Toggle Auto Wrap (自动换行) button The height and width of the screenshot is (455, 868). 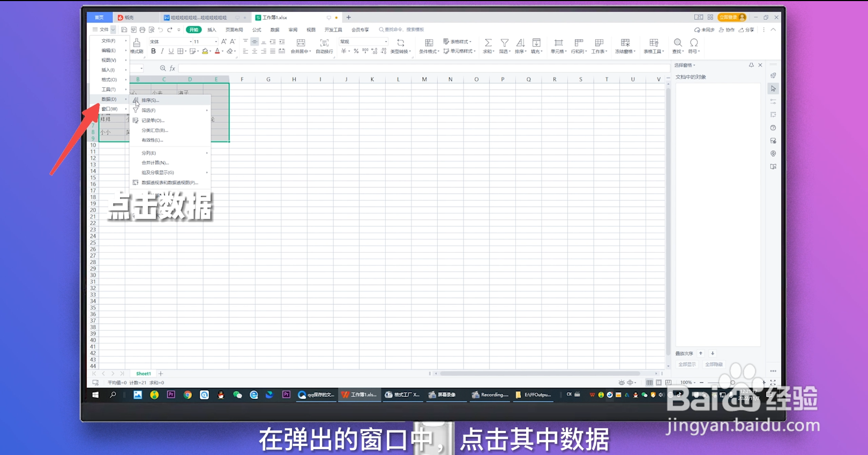click(x=324, y=46)
